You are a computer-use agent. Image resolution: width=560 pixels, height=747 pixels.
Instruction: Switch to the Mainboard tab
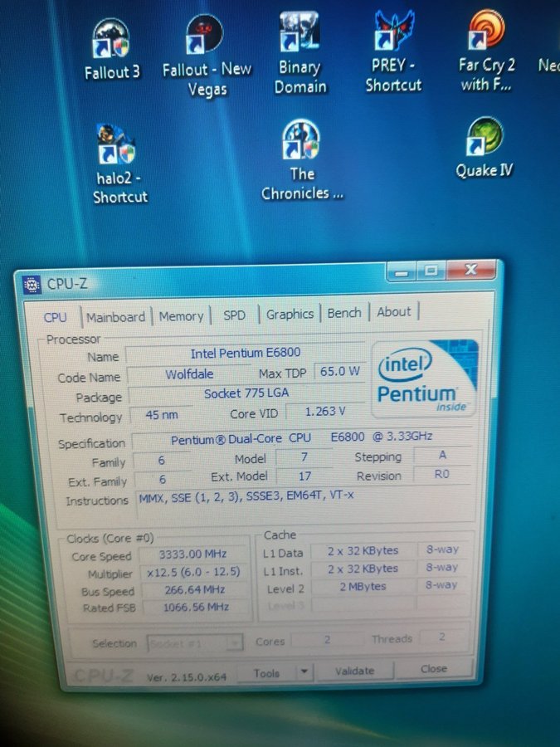(x=115, y=317)
